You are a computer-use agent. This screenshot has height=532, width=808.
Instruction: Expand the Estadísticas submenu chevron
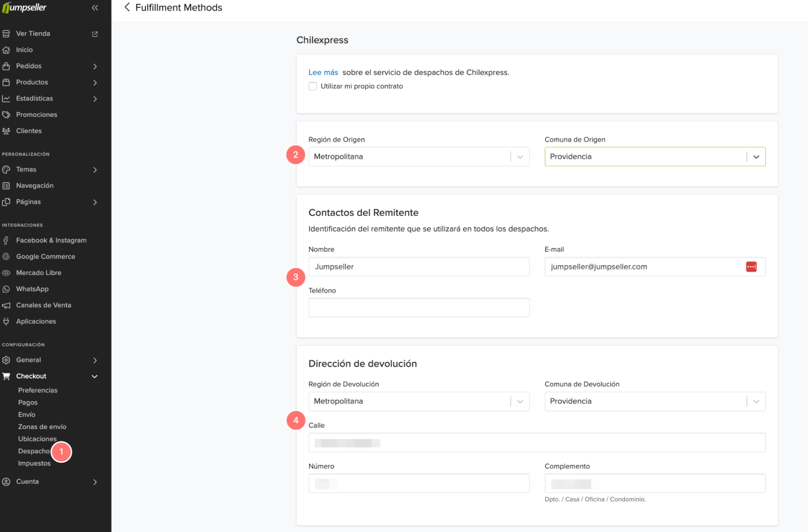tap(95, 99)
